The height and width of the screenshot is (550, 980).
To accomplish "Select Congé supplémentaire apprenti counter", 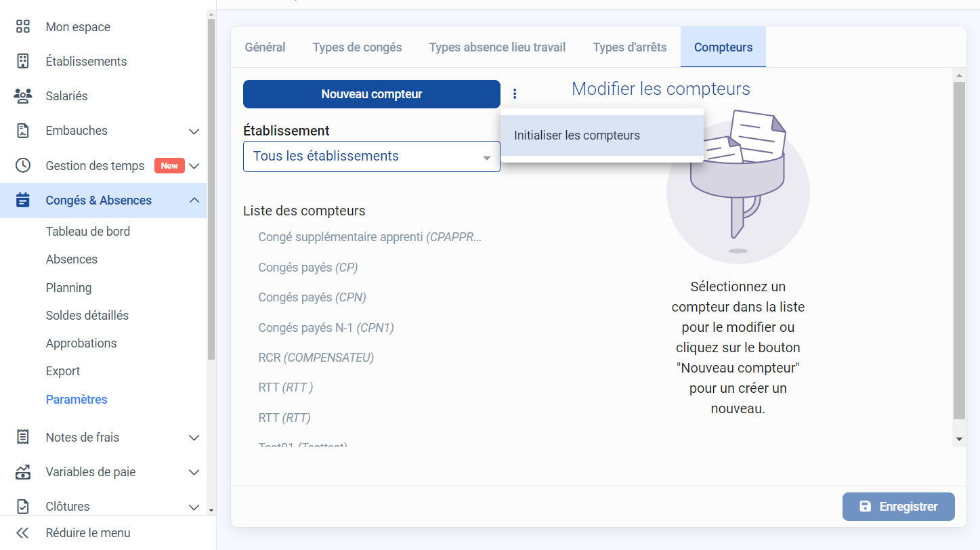I will (370, 237).
